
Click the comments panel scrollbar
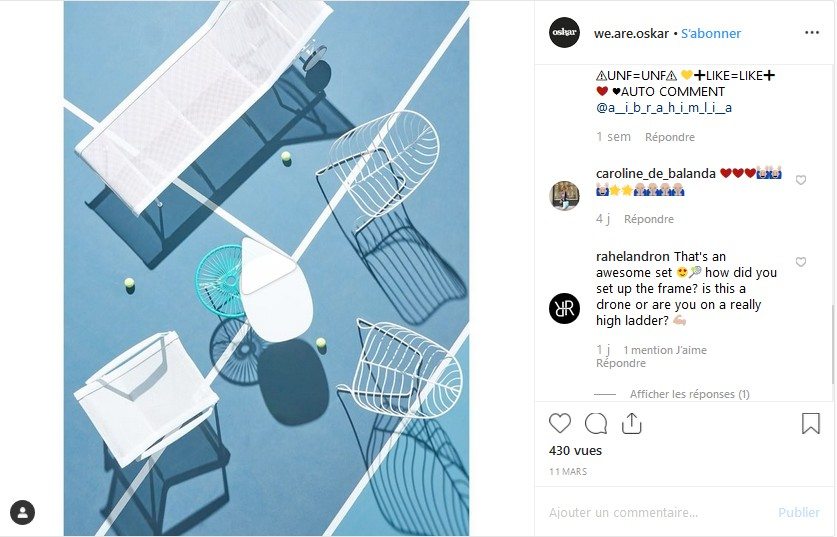pyautogui.click(x=833, y=343)
